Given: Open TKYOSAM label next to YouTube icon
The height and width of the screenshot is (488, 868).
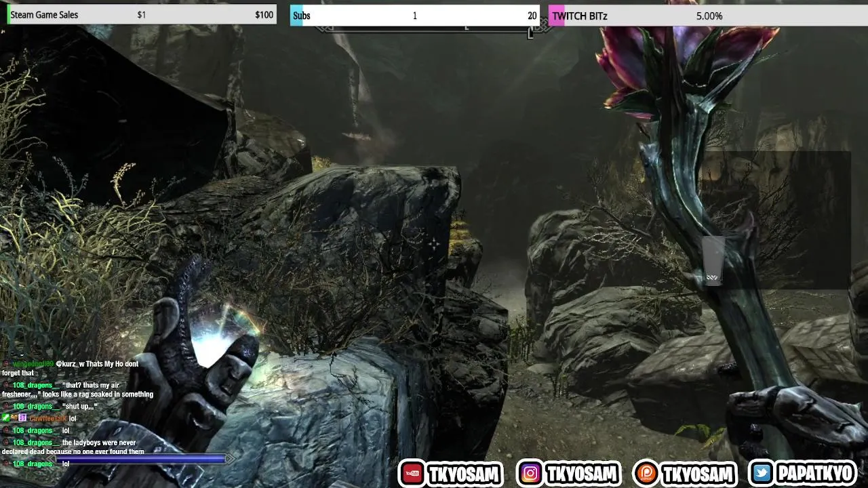Looking at the screenshot, I should click(463, 474).
